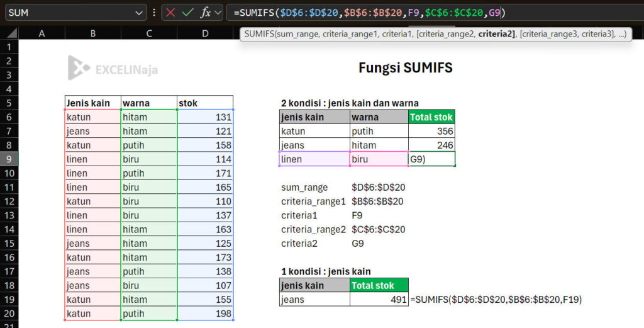Click the 'sum_range' label cell
This screenshot has width=644, height=328.
tap(304, 188)
